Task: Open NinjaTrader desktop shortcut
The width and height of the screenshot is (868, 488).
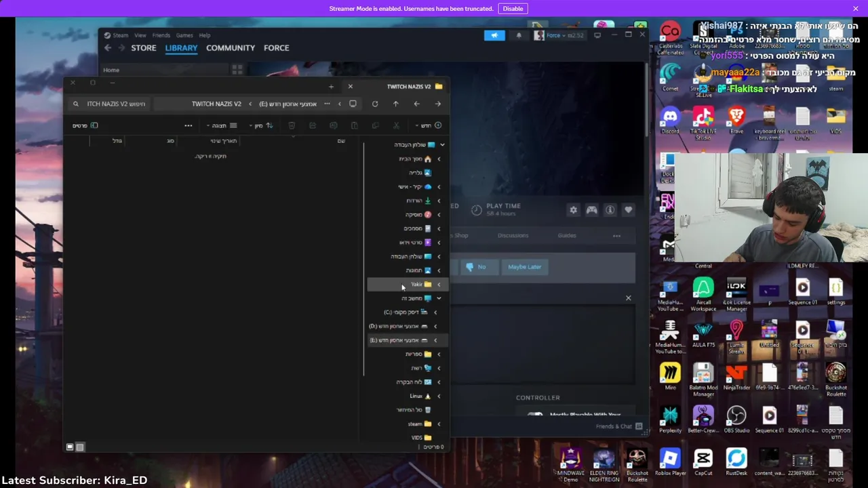Action: coord(736,376)
